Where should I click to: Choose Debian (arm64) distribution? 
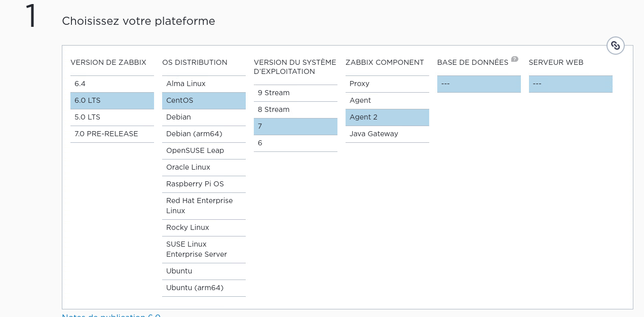[204, 134]
